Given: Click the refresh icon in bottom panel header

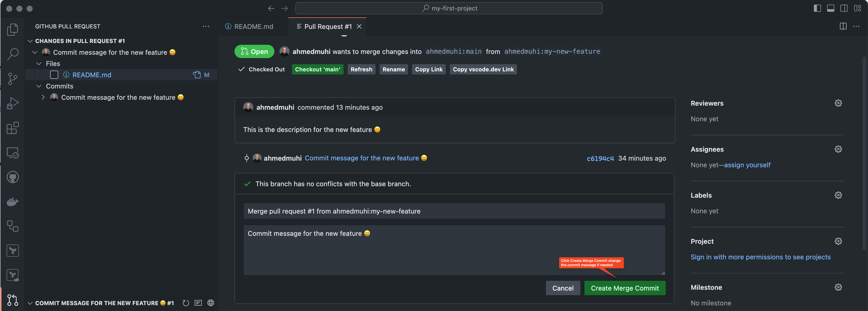Looking at the screenshot, I should click(x=186, y=303).
